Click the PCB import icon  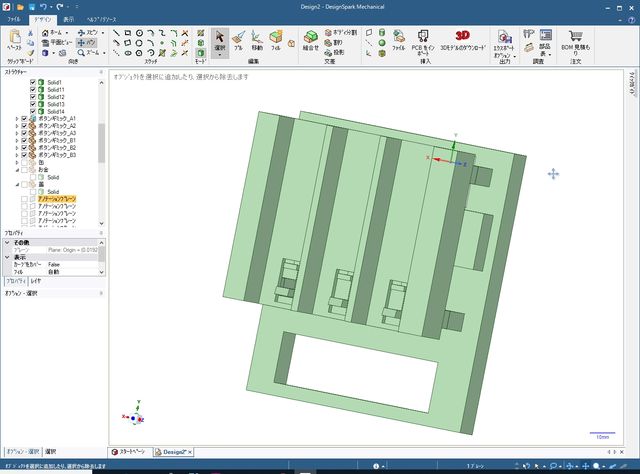tap(423, 42)
